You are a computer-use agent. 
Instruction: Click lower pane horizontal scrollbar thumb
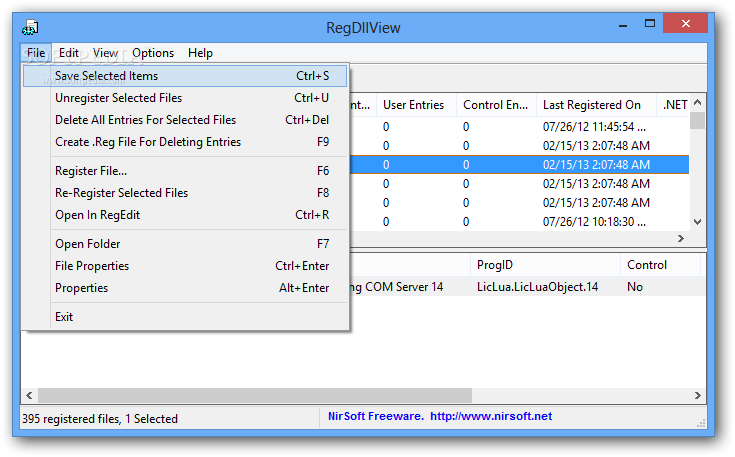coord(255,396)
